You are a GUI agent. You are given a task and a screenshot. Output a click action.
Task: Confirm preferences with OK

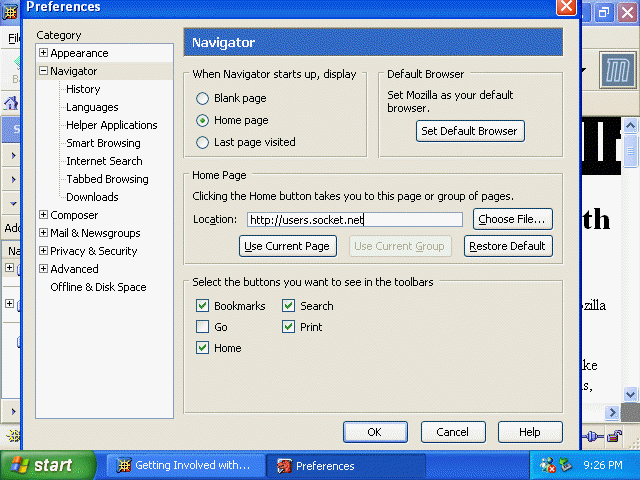(375, 432)
